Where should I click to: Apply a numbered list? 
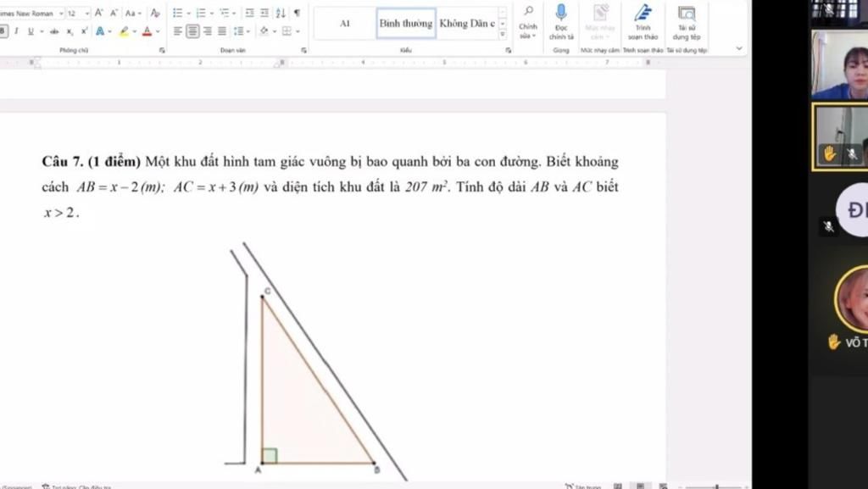(201, 13)
